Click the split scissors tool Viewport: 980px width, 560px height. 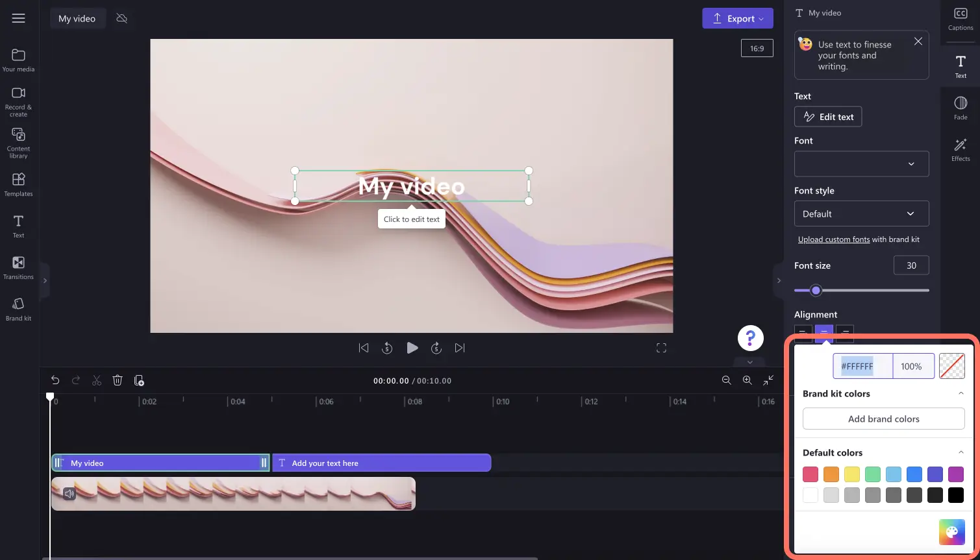(97, 380)
